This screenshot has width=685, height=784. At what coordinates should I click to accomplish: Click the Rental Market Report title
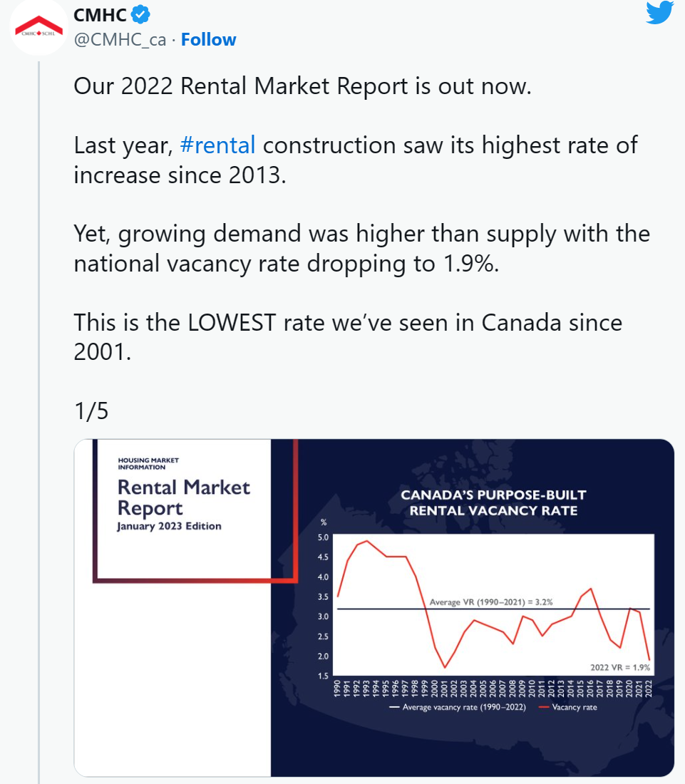coord(183,497)
